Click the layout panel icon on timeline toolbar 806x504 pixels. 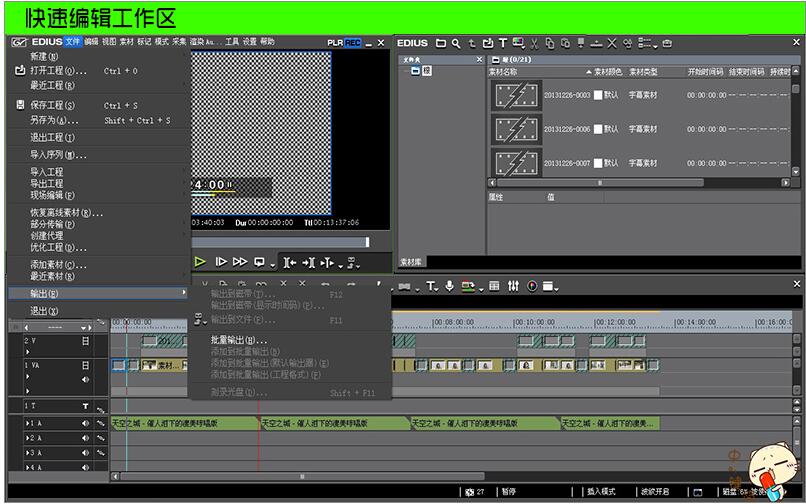coord(548,286)
